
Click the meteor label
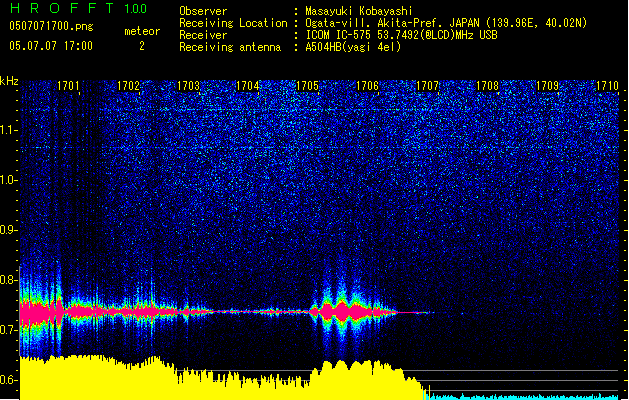[x=142, y=31]
